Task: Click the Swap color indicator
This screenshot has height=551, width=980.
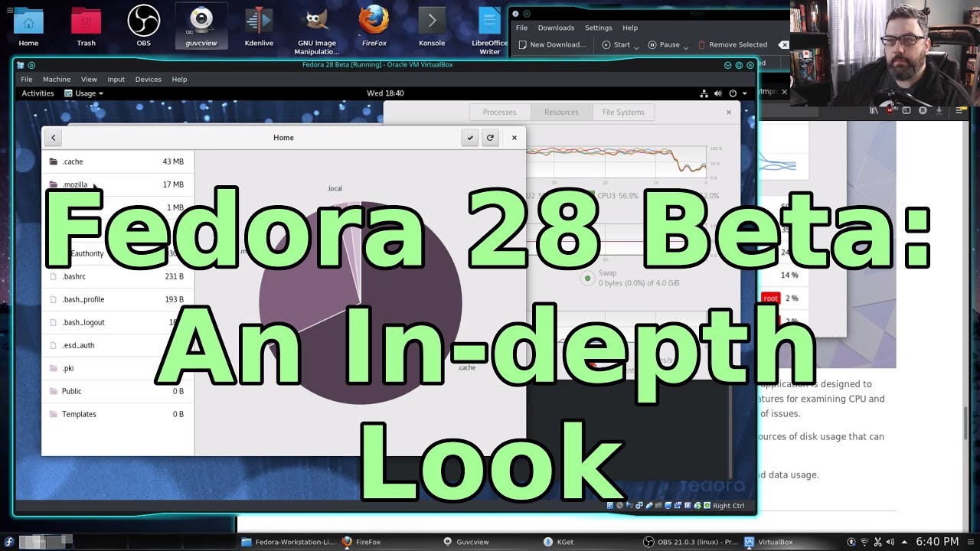Action: point(587,278)
